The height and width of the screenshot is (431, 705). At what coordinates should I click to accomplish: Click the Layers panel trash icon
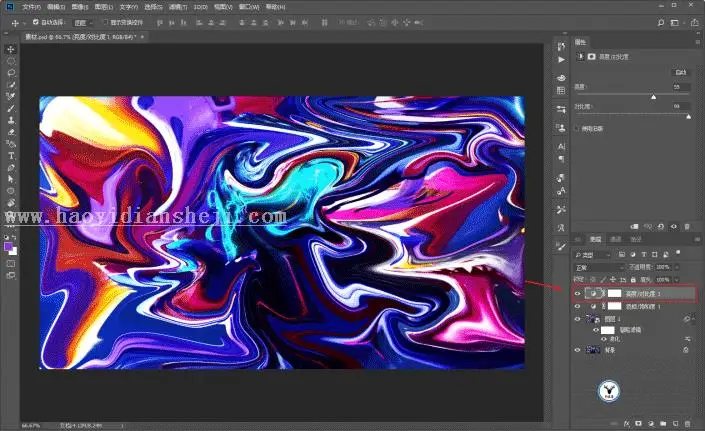point(687,423)
